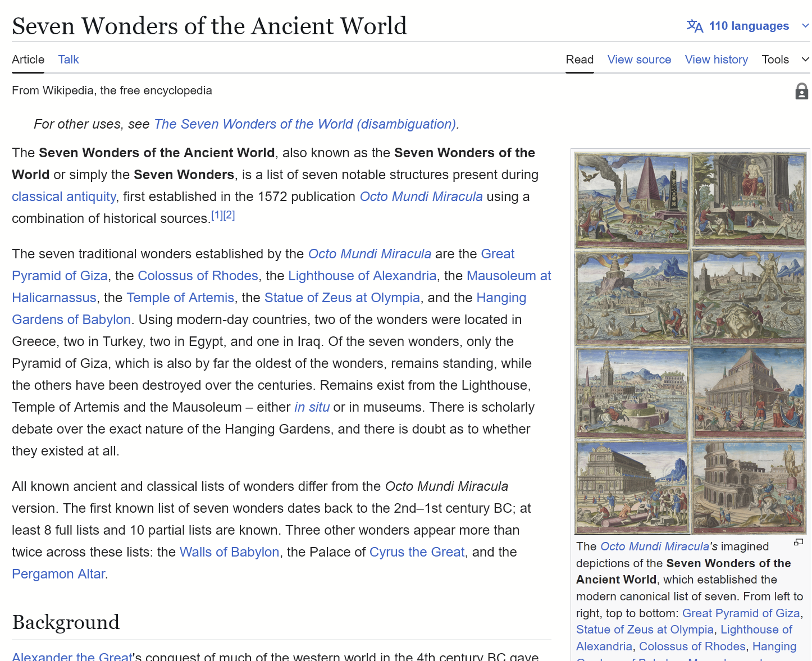Follow the in situ link
This screenshot has width=812, height=661.
point(312,407)
